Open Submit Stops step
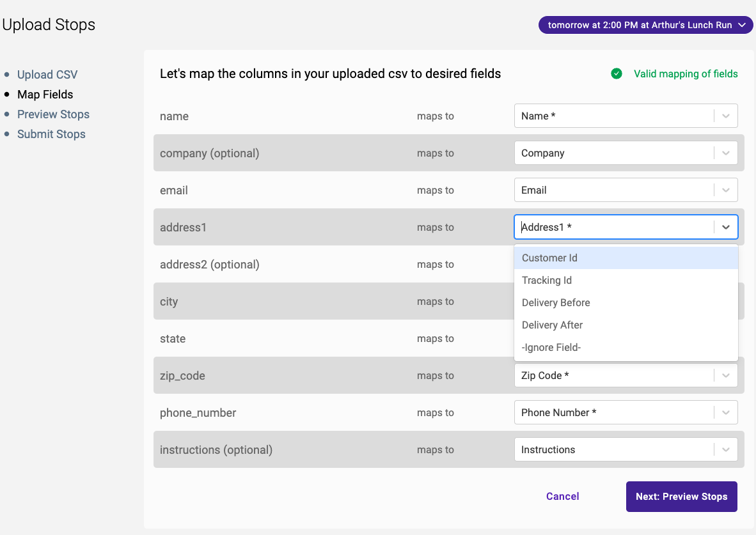This screenshot has width=756, height=535. click(52, 134)
